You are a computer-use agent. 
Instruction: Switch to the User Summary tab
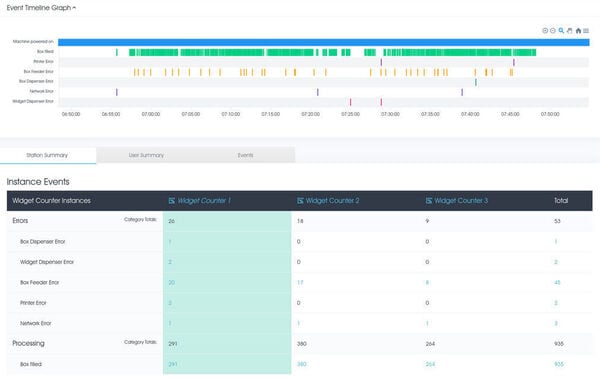[x=146, y=155]
